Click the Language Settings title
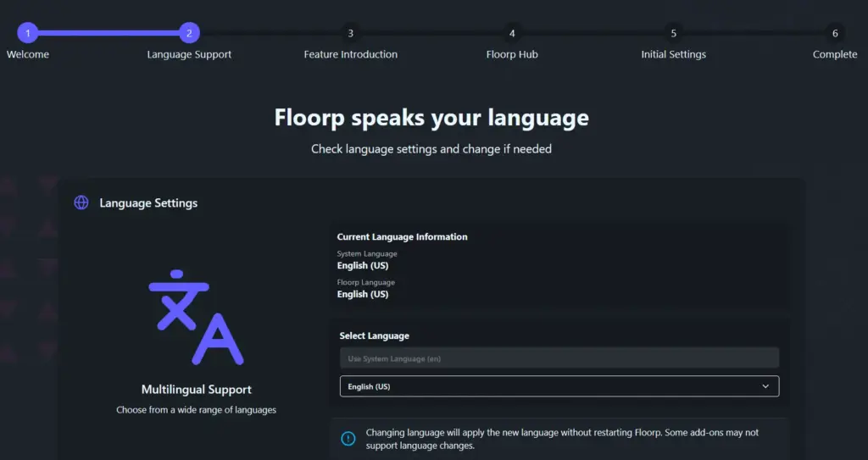Viewport: 868px width, 460px height. (x=148, y=203)
